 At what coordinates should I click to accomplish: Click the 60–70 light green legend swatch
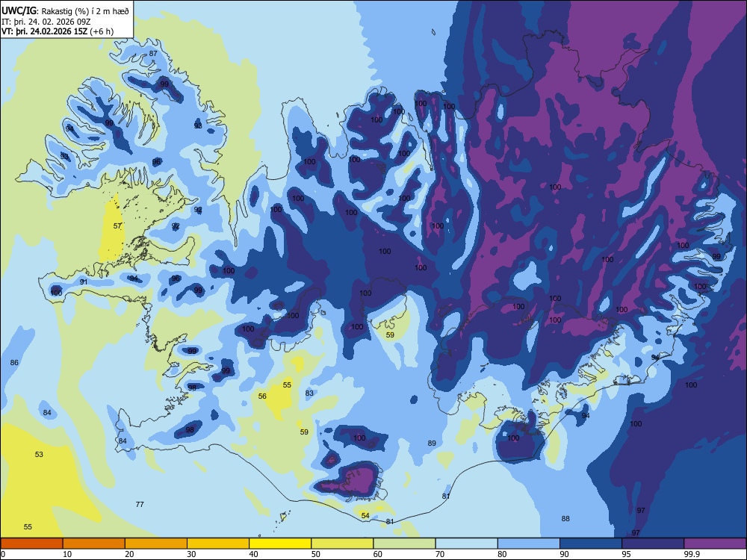coord(404,544)
